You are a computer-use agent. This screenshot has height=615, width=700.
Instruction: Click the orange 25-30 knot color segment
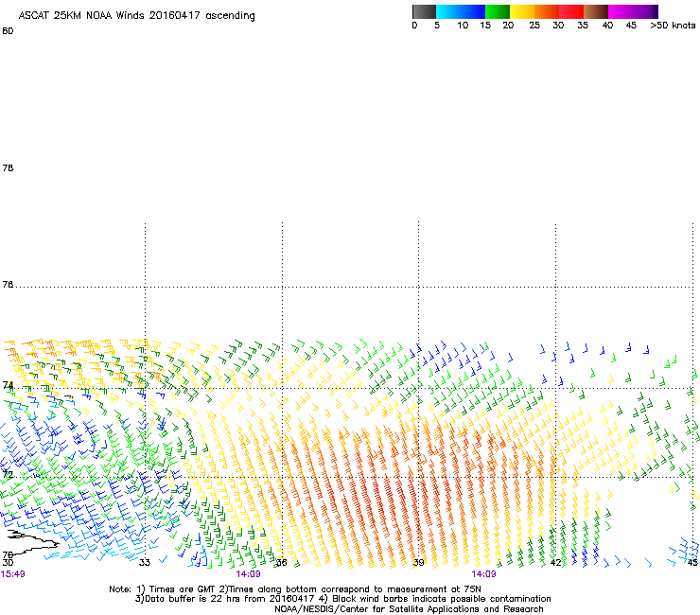coord(547,11)
